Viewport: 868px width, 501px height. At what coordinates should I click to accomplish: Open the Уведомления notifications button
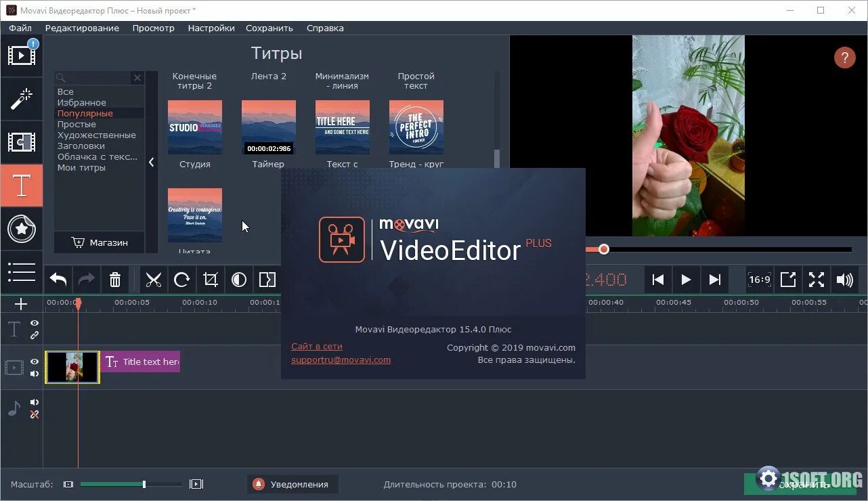click(292, 484)
